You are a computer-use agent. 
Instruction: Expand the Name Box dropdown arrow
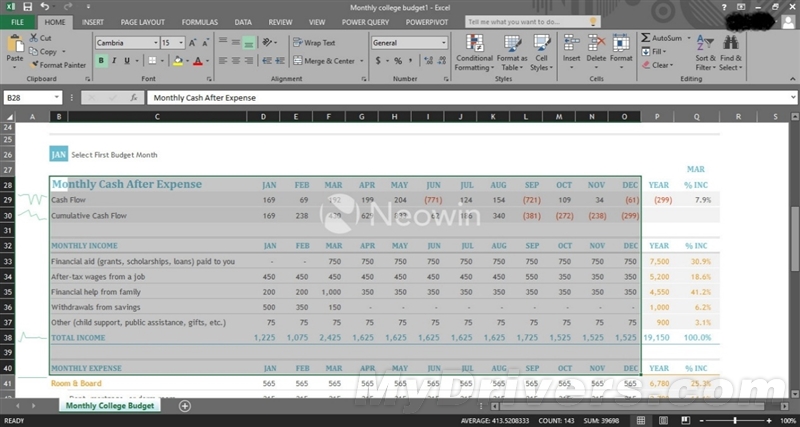pyautogui.click(x=56, y=98)
